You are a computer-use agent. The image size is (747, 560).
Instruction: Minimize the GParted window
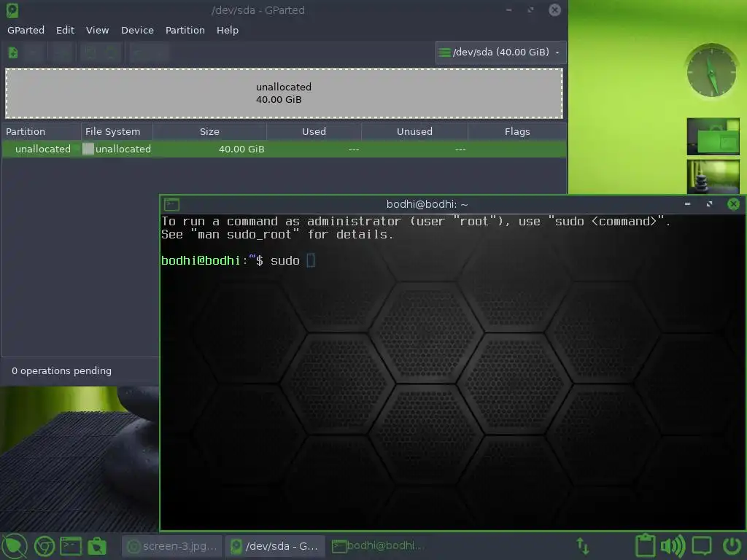point(508,10)
